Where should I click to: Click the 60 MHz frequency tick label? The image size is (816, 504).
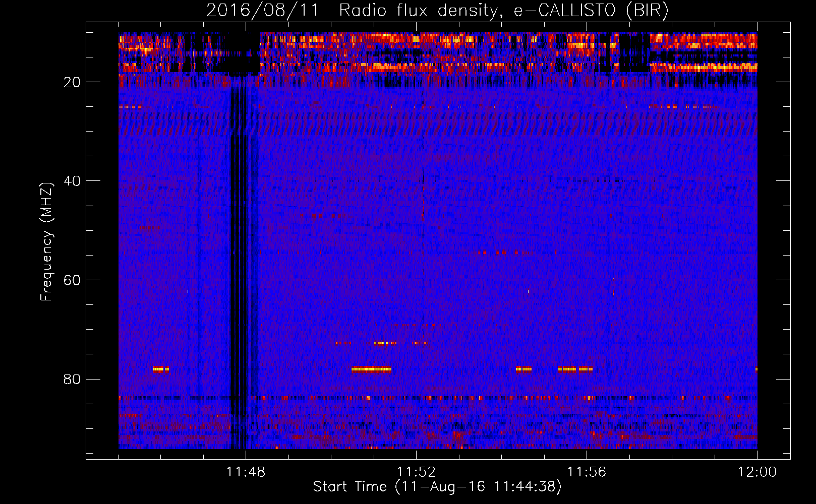coord(72,280)
